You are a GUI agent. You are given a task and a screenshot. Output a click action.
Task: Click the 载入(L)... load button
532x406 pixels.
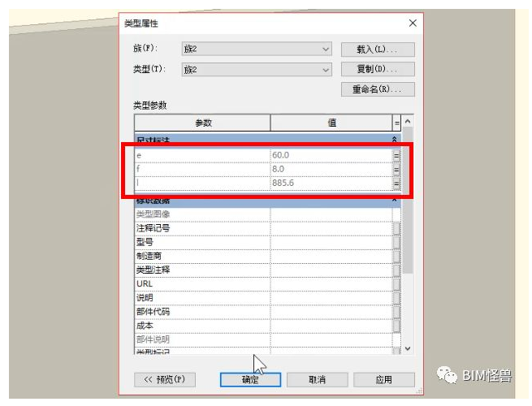pos(378,50)
